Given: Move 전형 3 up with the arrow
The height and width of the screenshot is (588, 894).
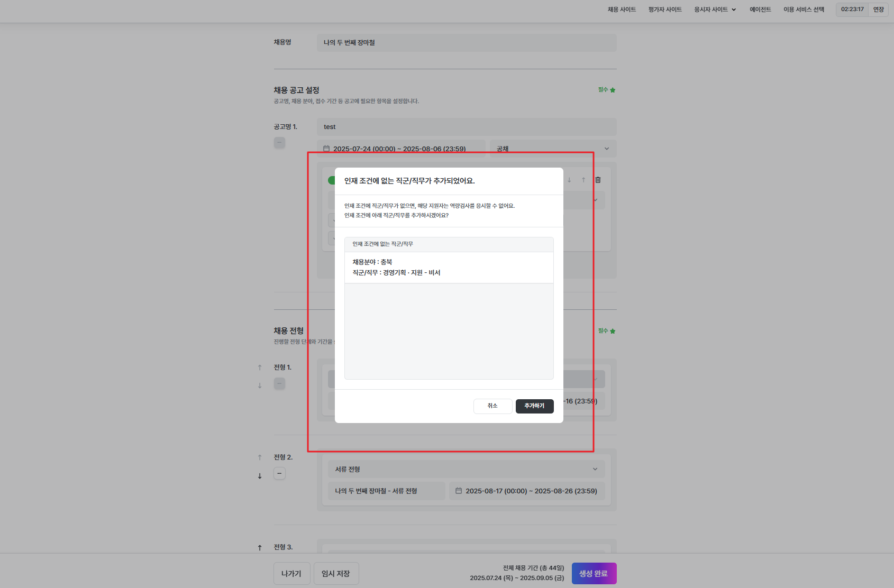Looking at the screenshot, I should tap(260, 547).
